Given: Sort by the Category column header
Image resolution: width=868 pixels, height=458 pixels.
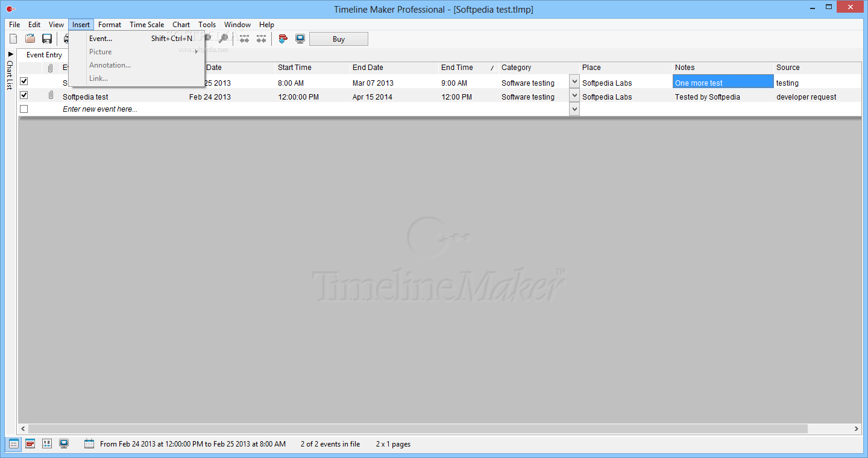Looking at the screenshot, I should tap(539, 68).
